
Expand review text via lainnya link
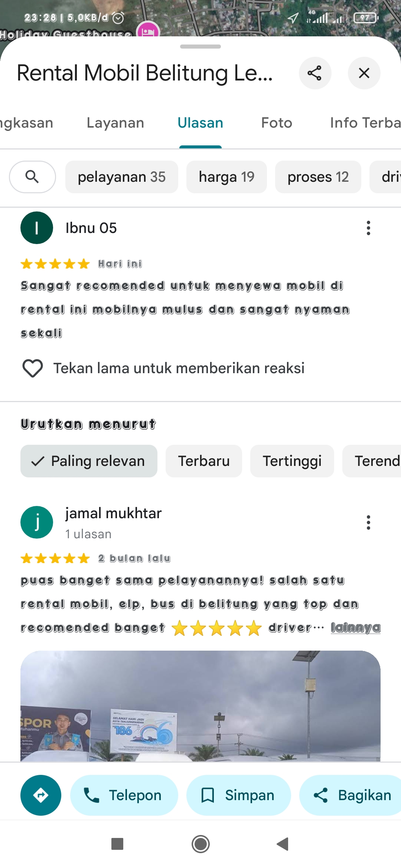click(356, 628)
